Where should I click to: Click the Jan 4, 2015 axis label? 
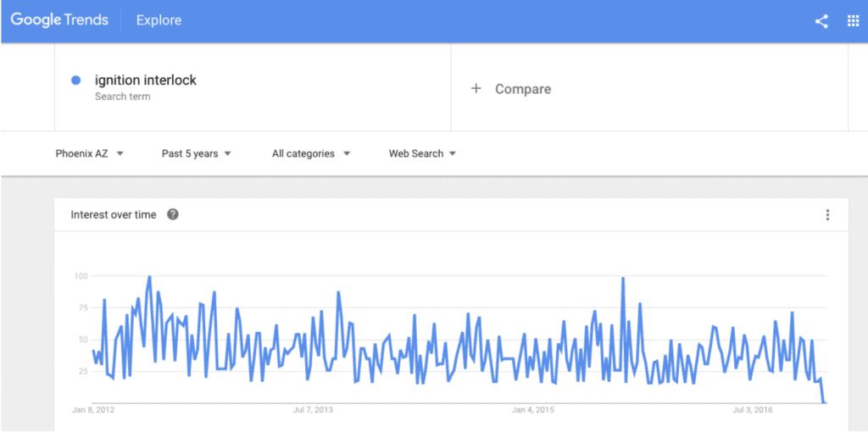(x=533, y=411)
